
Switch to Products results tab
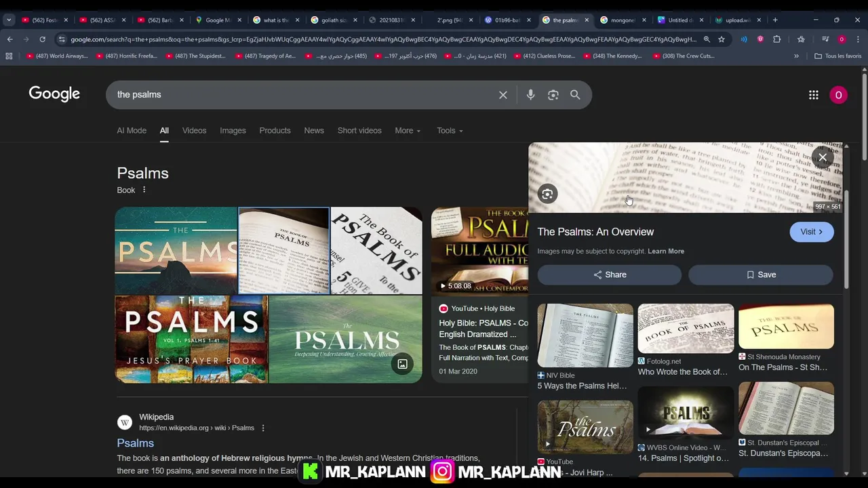[x=275, y=130]
